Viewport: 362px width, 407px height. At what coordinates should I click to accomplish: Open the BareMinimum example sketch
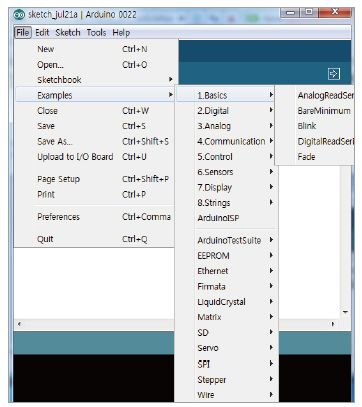(x=315, y=111)
